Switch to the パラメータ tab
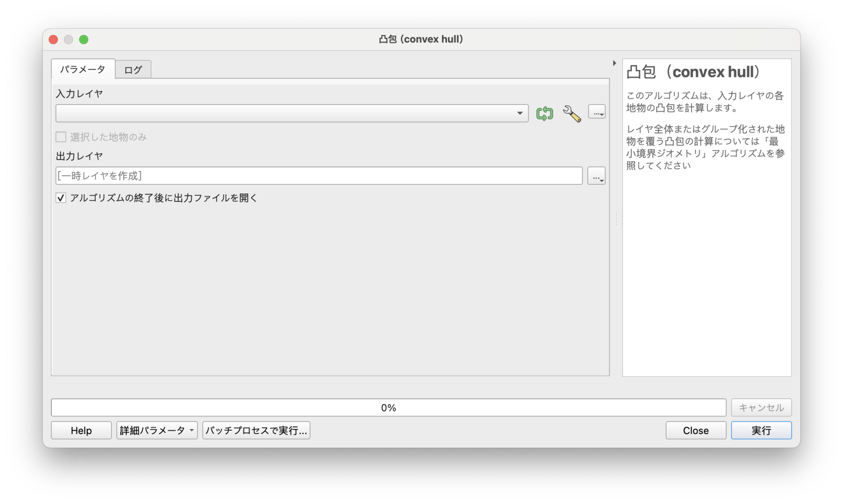The image size is (843, 504). tap(83, 70)
